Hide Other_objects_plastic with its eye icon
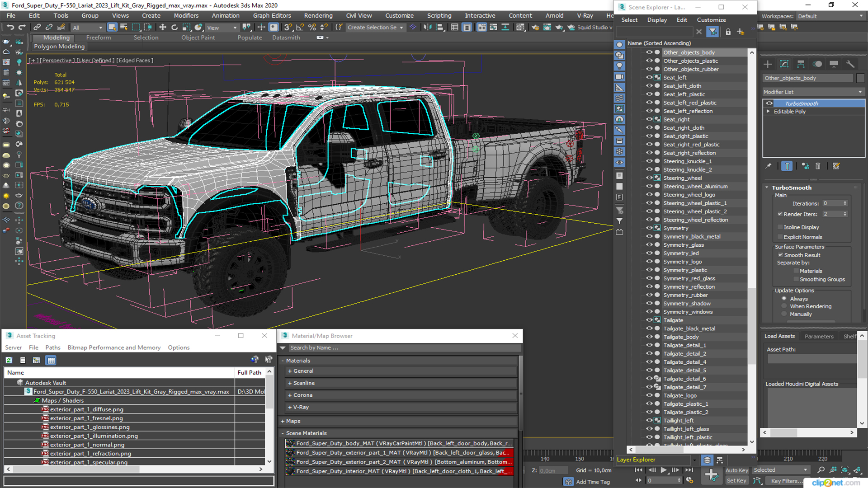 click(x=649, y=61)
